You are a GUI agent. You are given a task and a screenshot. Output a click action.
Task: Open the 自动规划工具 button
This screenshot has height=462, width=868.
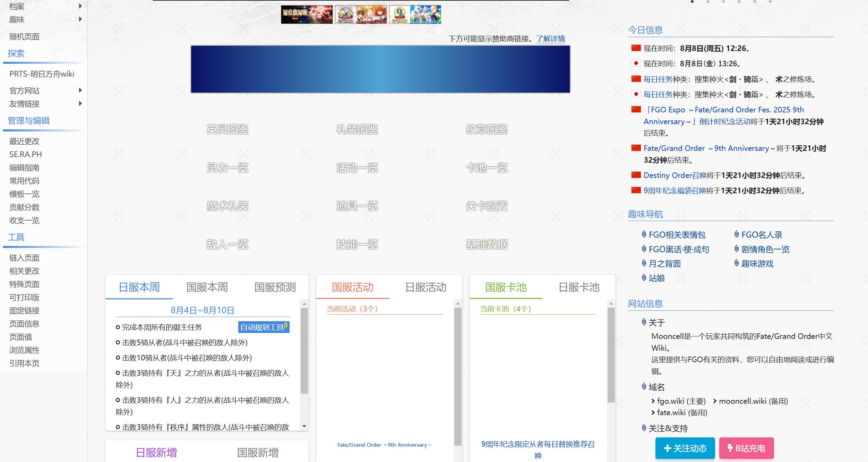264,327
